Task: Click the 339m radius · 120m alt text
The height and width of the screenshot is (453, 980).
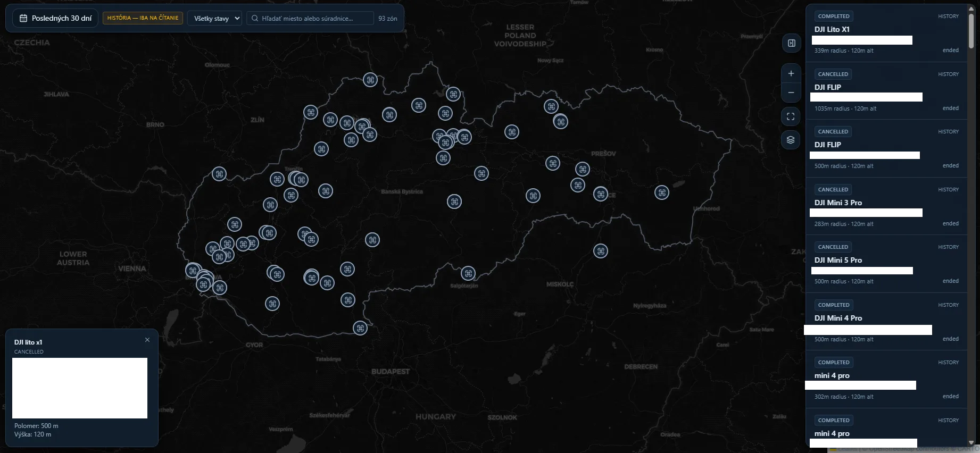Action: point(844,51)
